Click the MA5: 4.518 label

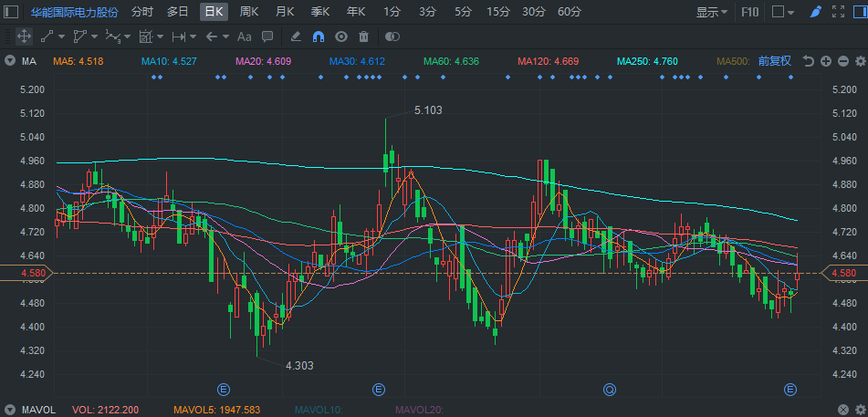click(x=78, y=61)
